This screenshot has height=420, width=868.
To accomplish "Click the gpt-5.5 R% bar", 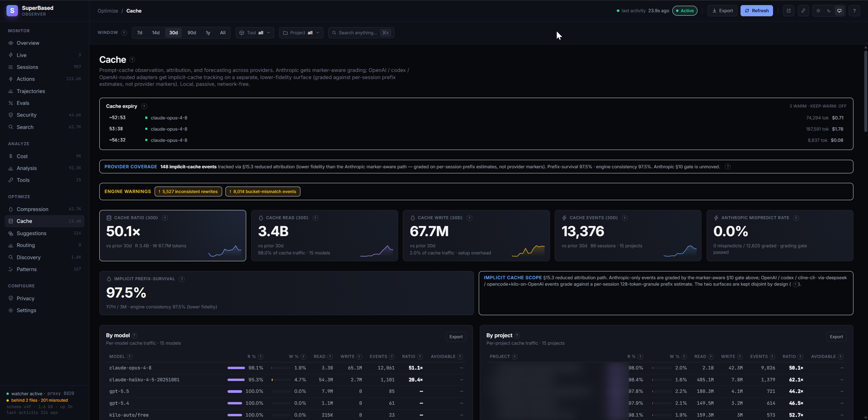I will (235, 392).
